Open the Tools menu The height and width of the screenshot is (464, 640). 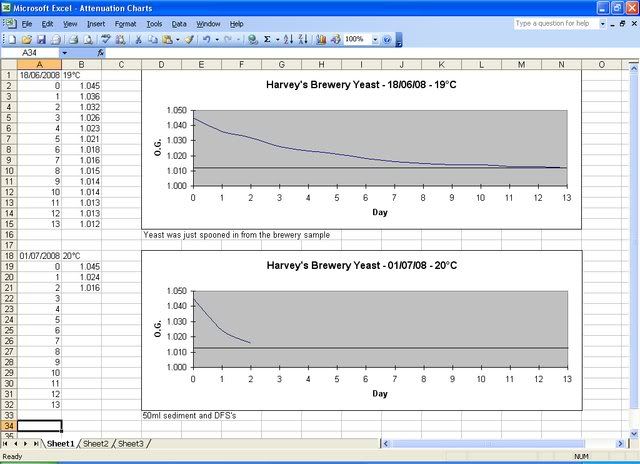[x=154, y=24]
